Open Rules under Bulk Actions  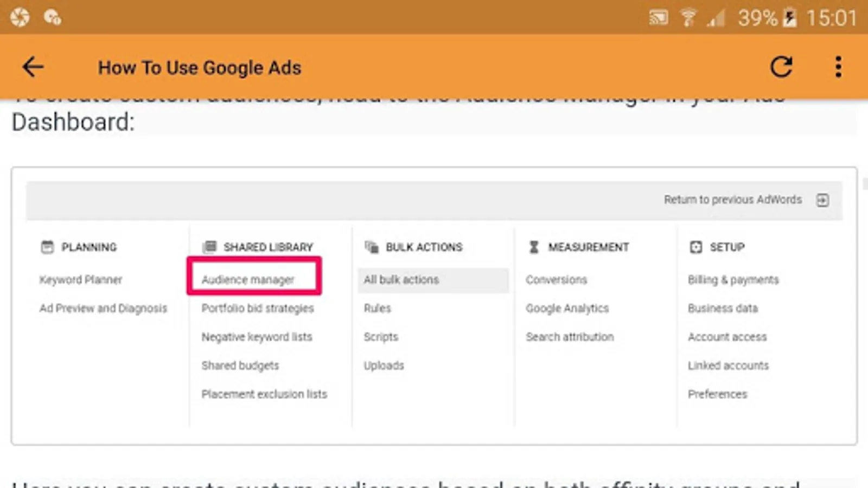click(377, 309)
